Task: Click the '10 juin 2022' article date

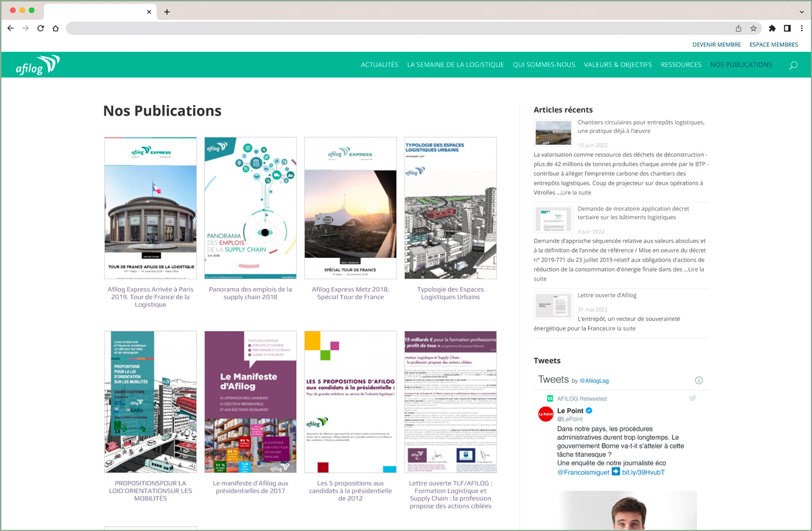Action: [x=591, y=146]
